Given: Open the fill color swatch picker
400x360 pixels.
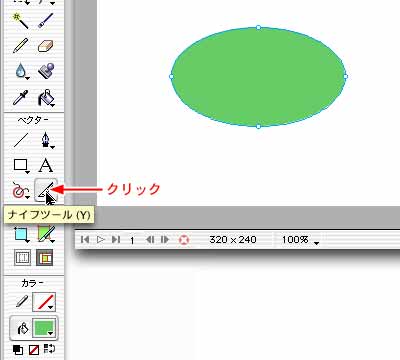Looking at the screenshot, I should (x=44, y=328).
